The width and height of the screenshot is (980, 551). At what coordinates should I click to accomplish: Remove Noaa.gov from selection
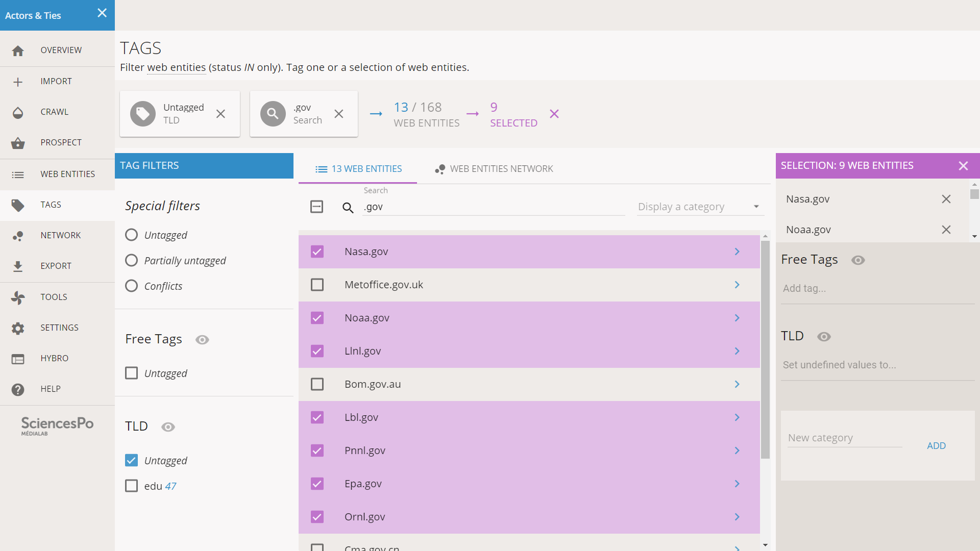tap(946, 230)
